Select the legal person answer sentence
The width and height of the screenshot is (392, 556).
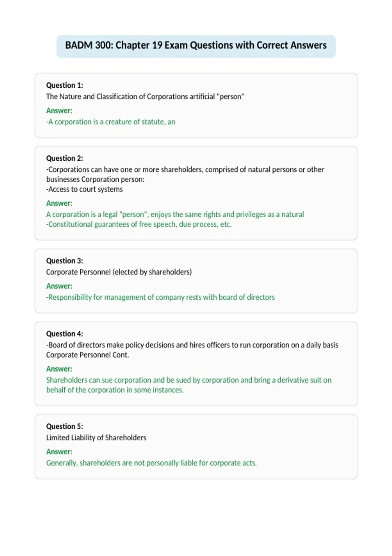click(175, 214)
